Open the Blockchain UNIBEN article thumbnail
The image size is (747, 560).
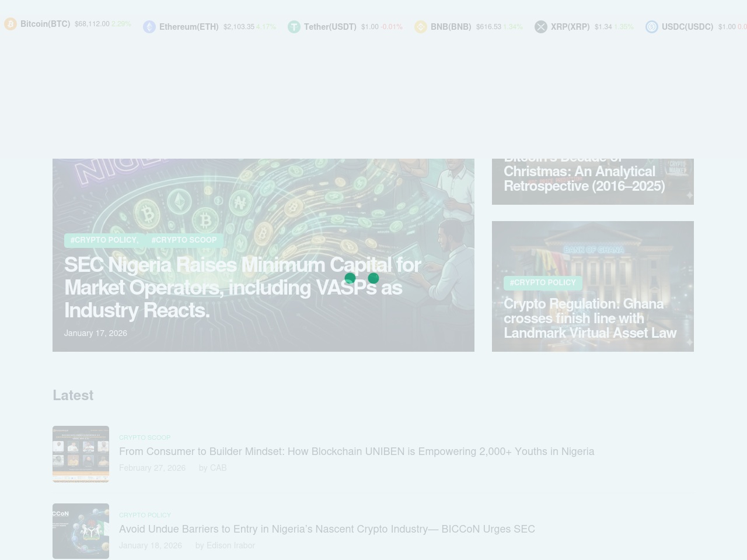tap(81, 454)
